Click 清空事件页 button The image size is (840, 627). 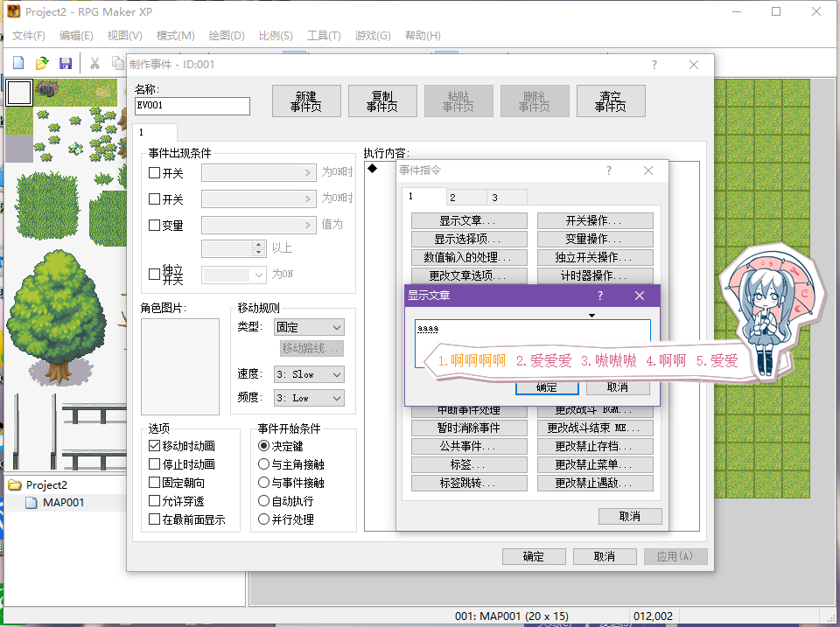[611, 101]
